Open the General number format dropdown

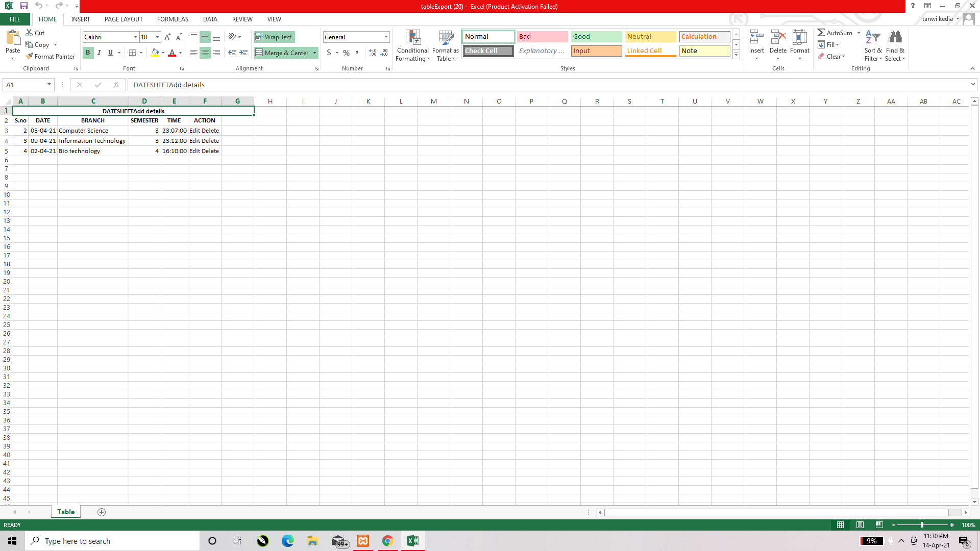386,37
